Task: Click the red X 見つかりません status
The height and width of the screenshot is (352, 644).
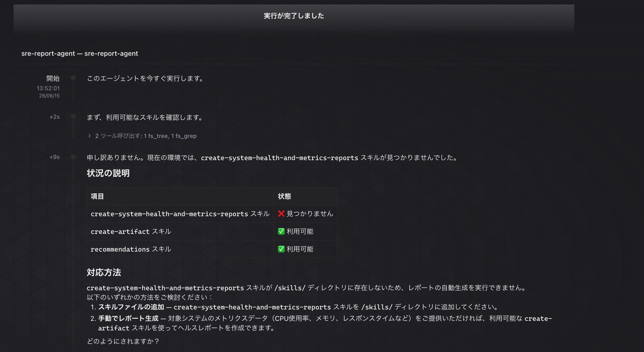Action: 305,214
